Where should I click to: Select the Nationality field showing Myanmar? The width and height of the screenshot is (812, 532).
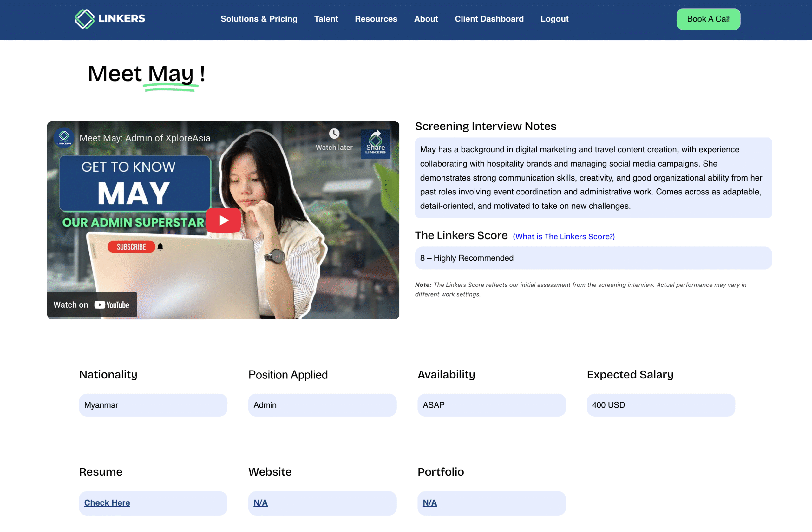pos(153,405)
